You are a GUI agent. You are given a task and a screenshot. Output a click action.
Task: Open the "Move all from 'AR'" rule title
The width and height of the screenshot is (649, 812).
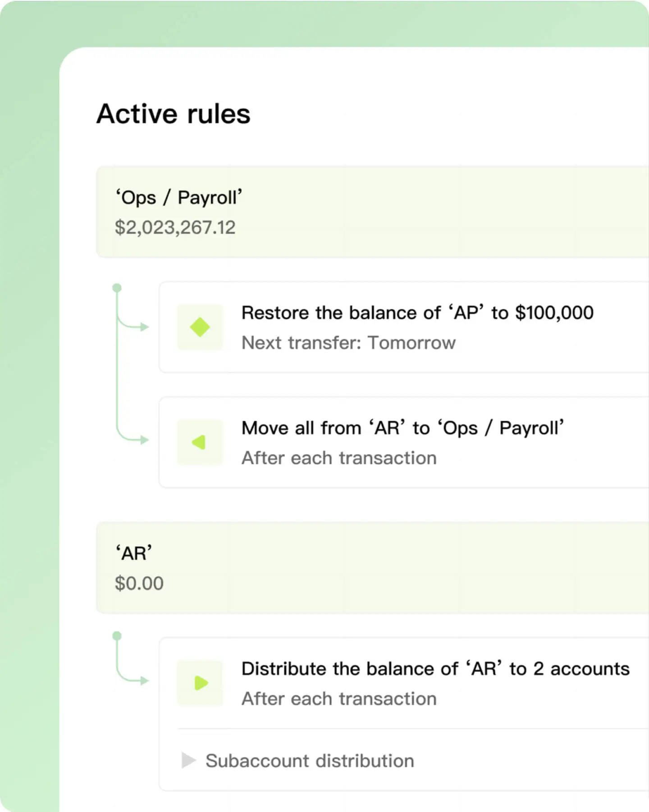(402, 428)
